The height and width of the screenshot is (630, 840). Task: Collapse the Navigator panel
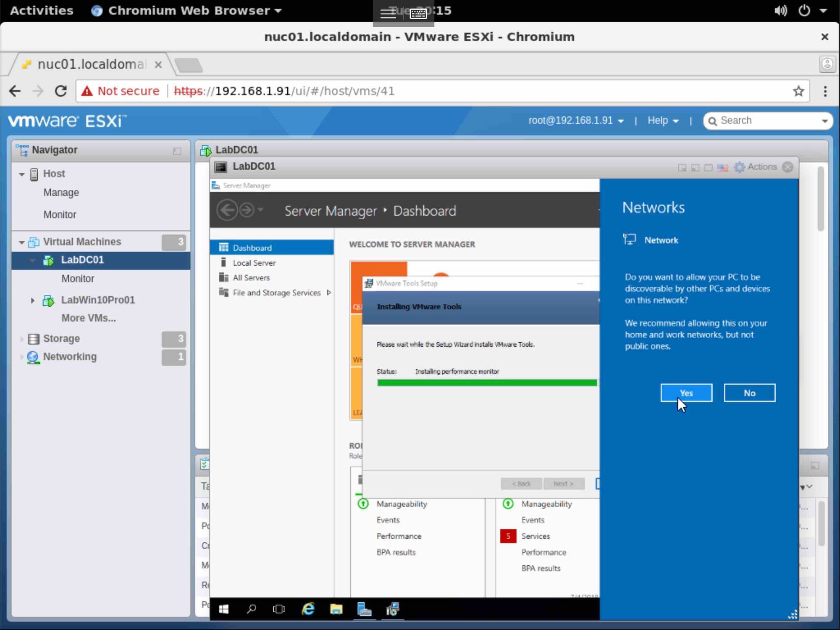tap(177, 151)
